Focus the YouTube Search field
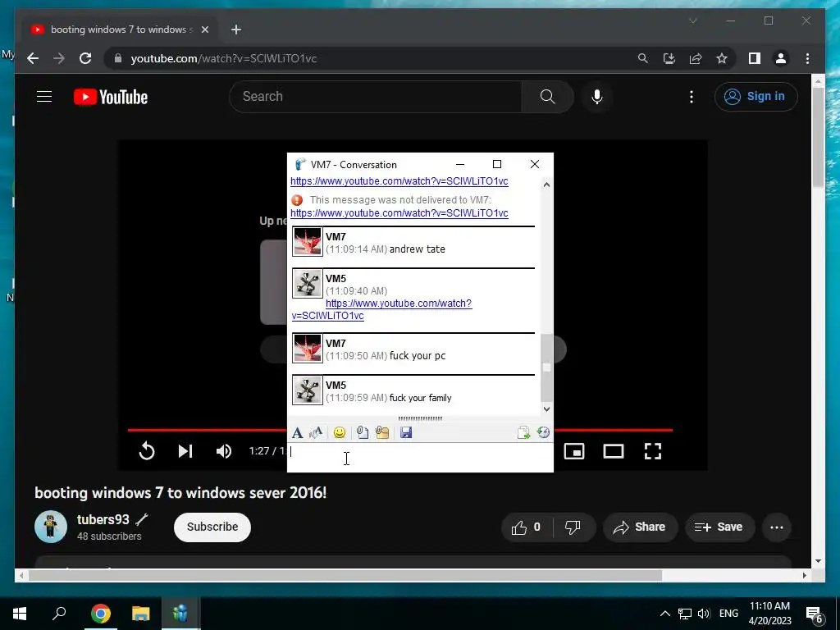The width and height of the screenshot is (840, 630). [376, 97]
